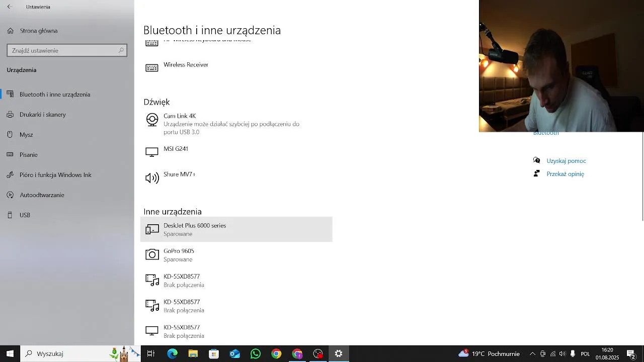Switch the POL input language
This screenshot has height=362, width=644.
[585, 354]
